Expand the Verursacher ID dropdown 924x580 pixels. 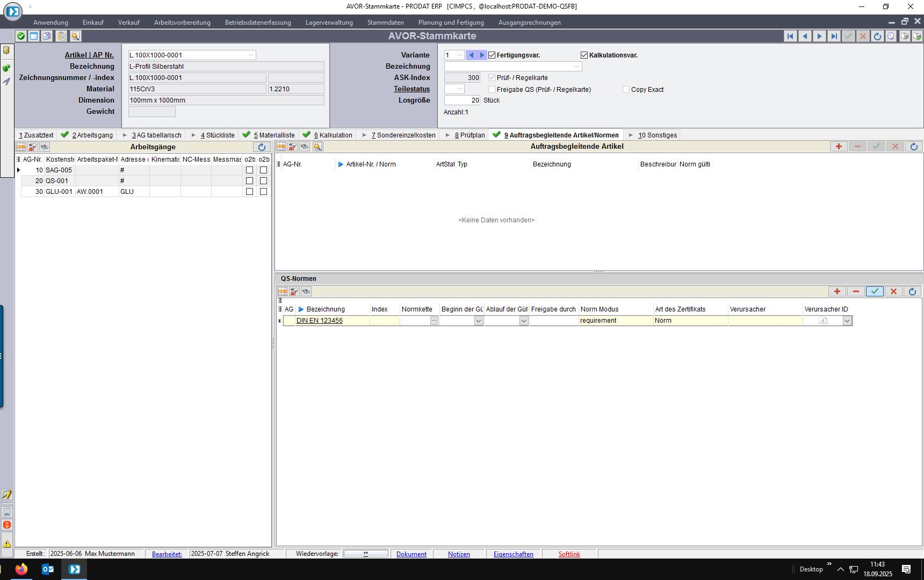click(x=847, y=321)
